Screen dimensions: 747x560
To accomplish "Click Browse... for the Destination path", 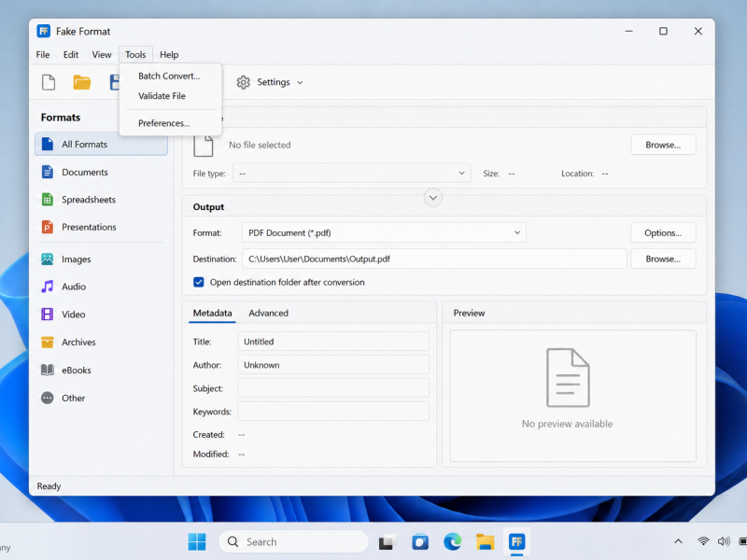I will (663, 259).
